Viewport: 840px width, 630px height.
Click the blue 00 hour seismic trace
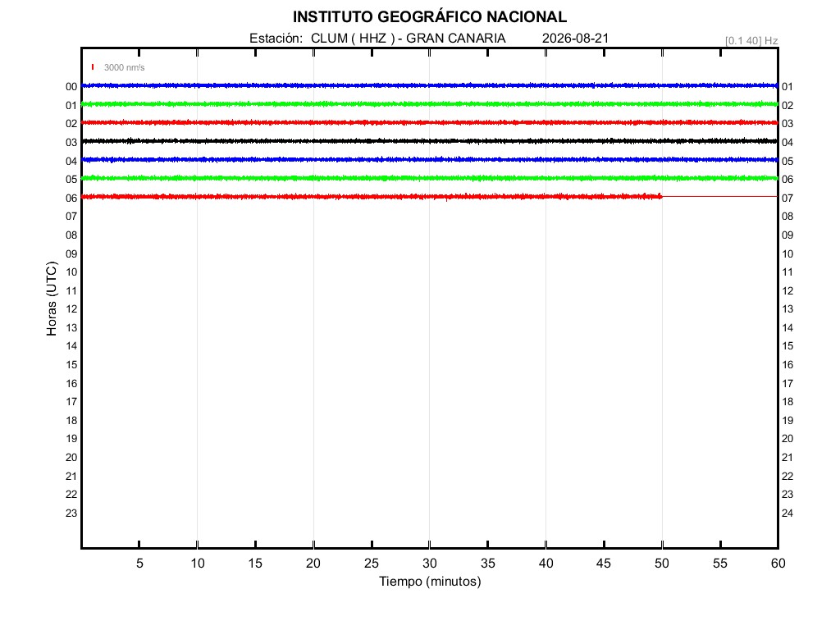click(x=430, y=85)
